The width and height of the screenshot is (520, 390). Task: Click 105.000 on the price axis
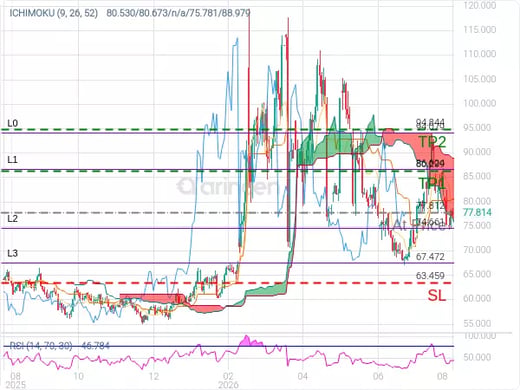[479, 79]
